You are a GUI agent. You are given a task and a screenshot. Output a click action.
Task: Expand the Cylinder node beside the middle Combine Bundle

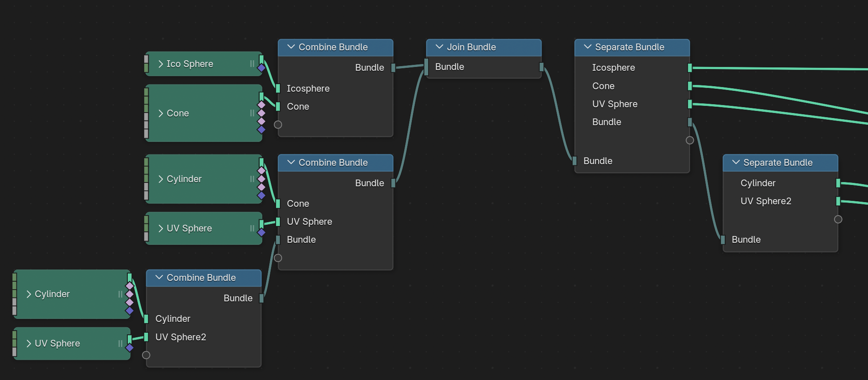pyautogui.click(x=160, y=179)
